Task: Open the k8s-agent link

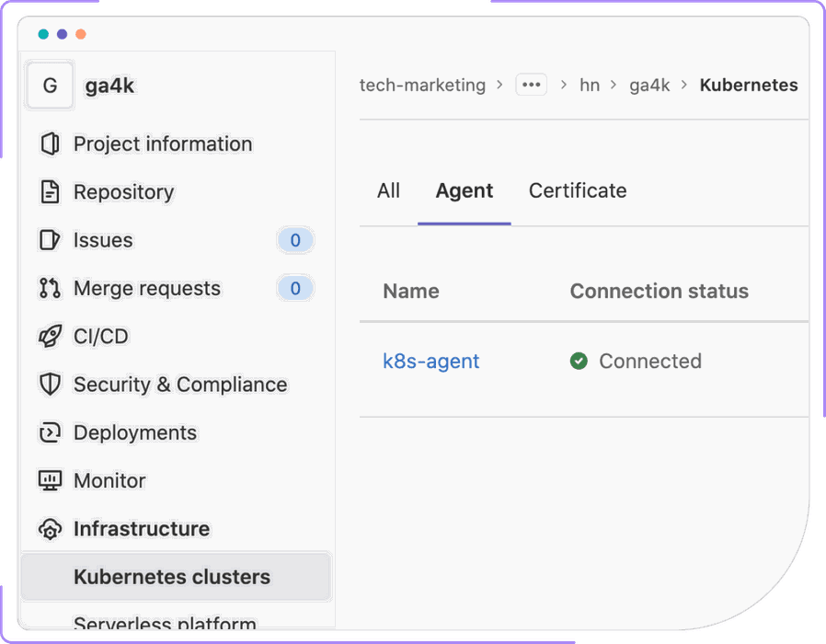Action: pyautogui.click(x=430, y=361)
